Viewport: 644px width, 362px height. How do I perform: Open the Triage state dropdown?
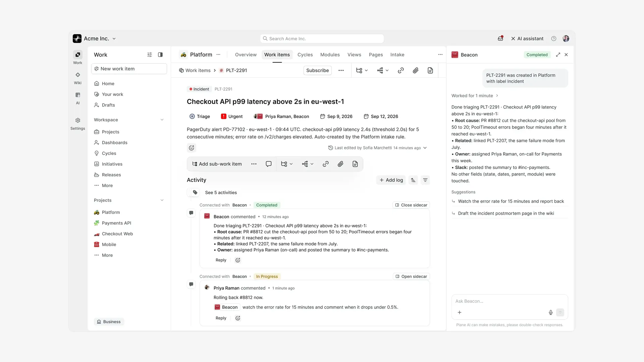click(200, 116)
